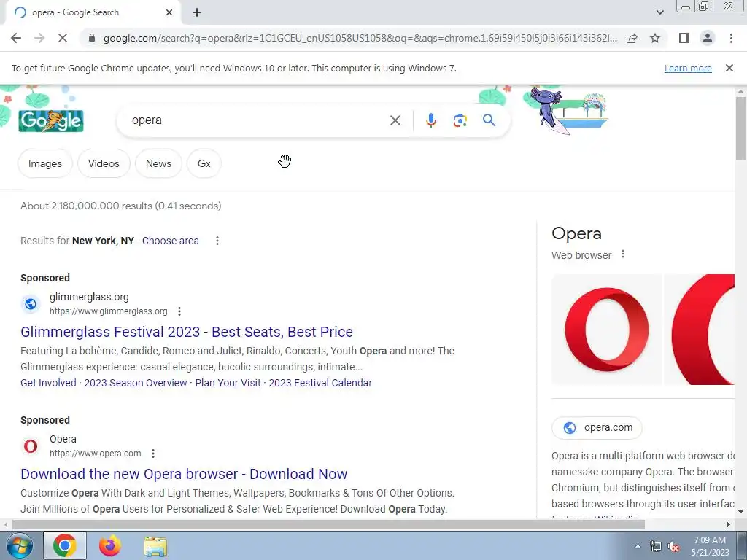Open Chrome three-dot menu

pyautogui.click(x=731, y=38)
